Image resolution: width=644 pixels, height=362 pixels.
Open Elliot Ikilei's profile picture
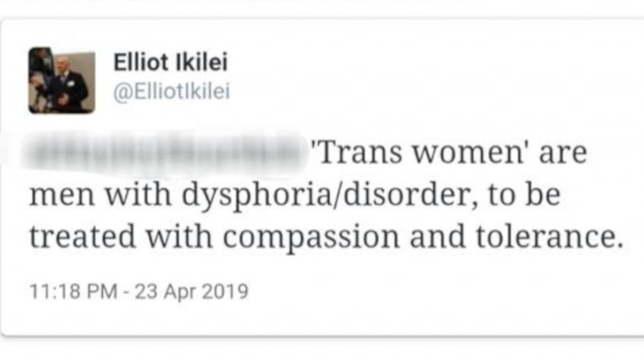pyautogui.click(x=61, y=80)
